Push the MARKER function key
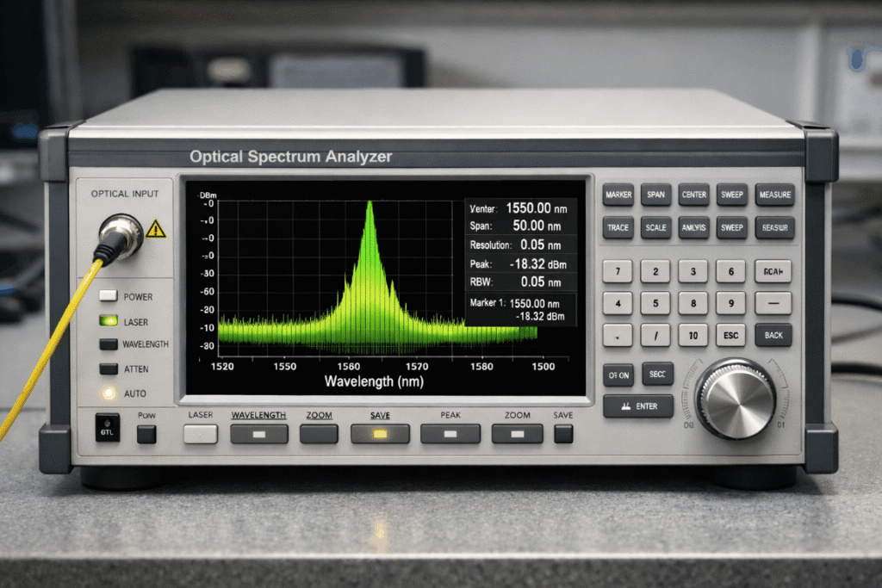Viewport: 882px width, 588px height. coord(618,195)
